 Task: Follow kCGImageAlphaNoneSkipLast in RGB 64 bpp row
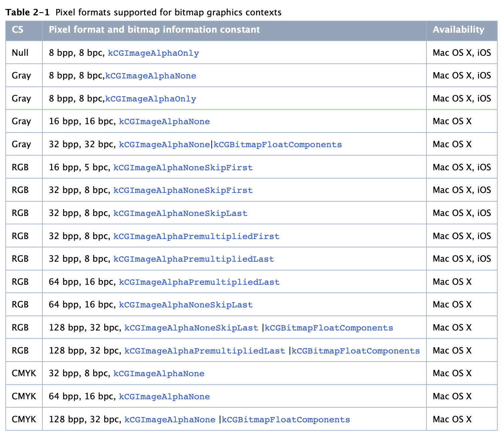coord(186,305)
